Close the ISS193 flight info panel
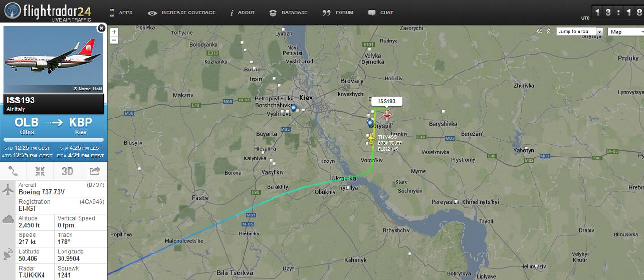This screenshot has width=644, height=280. coord(101,29)
